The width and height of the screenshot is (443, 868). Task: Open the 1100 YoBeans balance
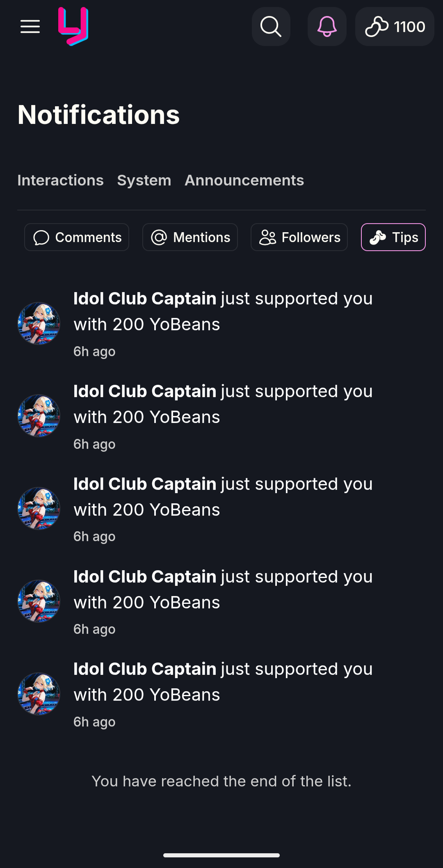(x=395, y=27)
